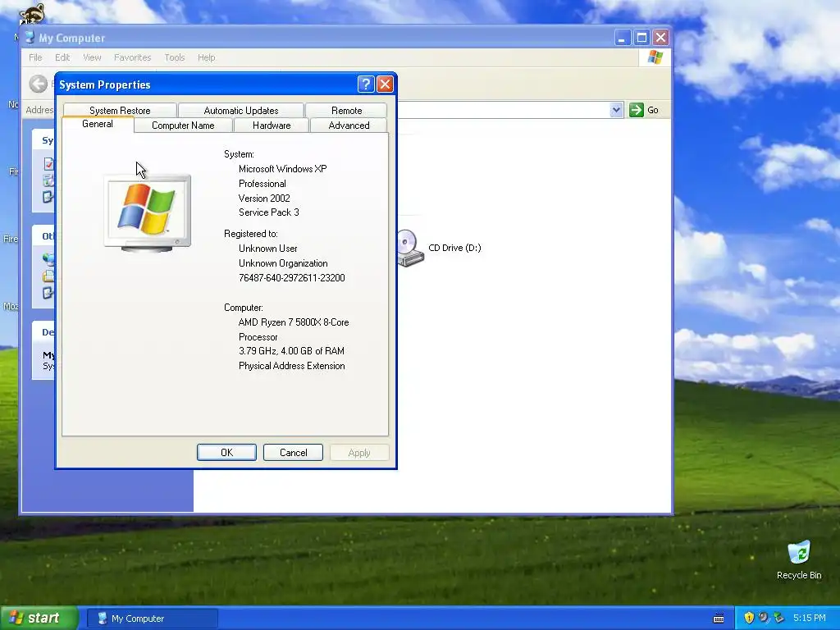This screenshot has width=840, height=630.
Task: Click the Recycle Bin label
Action: click(799, 575)
